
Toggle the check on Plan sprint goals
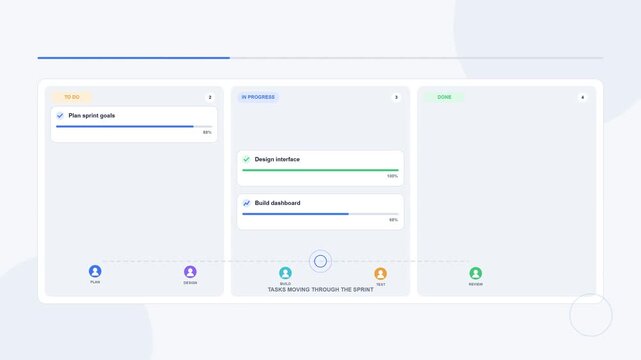(x=60, y=116)
